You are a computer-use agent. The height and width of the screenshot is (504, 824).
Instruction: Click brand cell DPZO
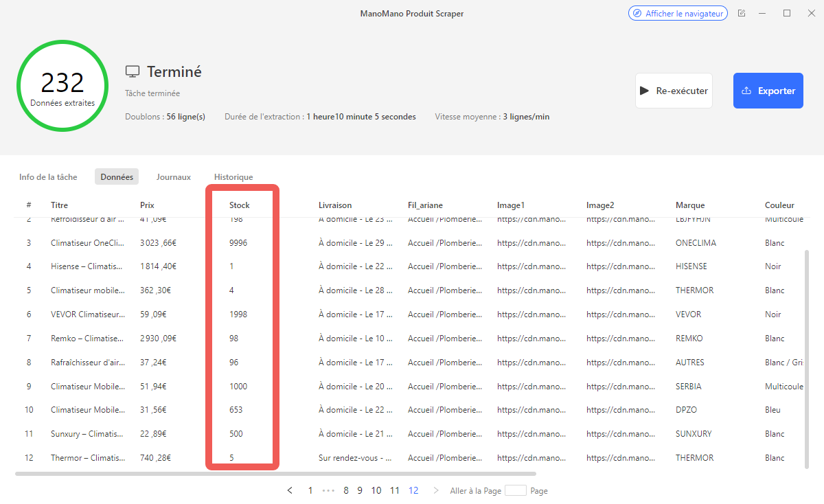coord(687,410)
